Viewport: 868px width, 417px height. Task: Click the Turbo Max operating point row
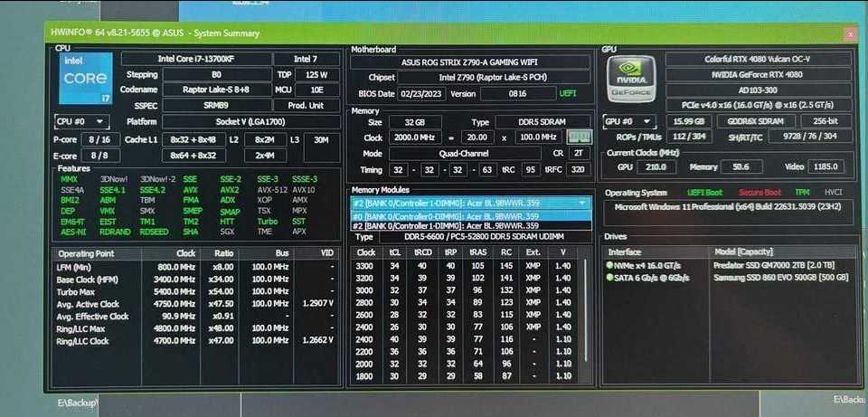tap(196, 292)
